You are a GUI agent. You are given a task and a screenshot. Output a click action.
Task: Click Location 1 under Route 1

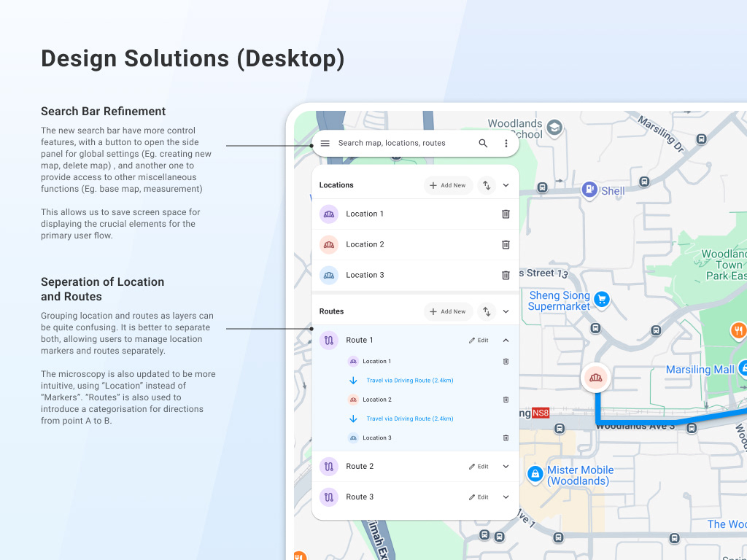tap(377, 362)
